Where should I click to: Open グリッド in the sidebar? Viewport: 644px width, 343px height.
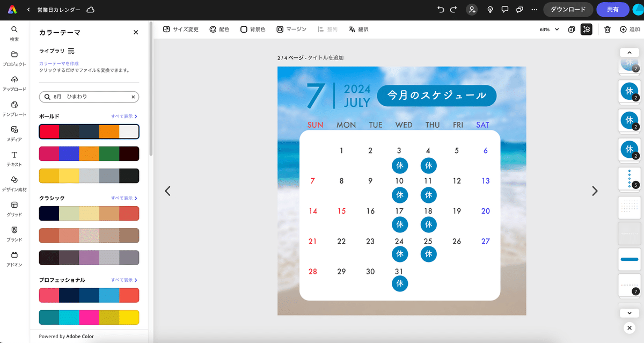click(x=14, y=208)
